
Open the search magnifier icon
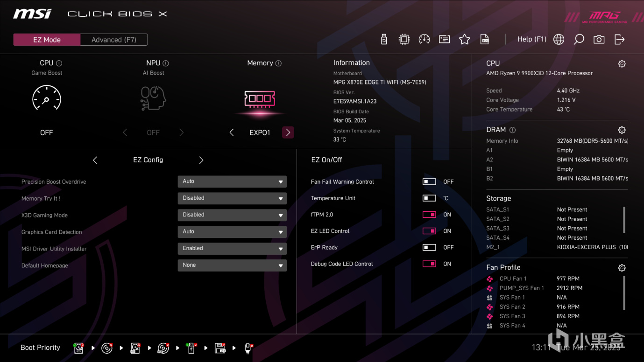click(x=579, y=40)
